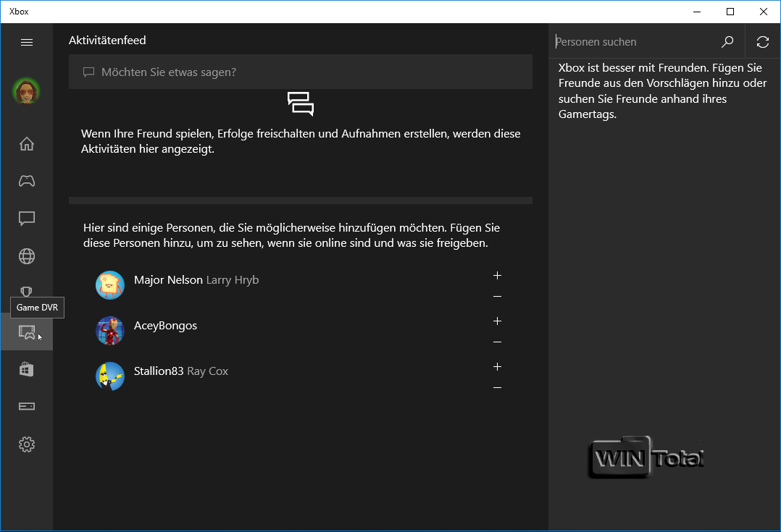Close the Xbox window
This screenshot has width=781, height=532.
(x=764, y=12)
